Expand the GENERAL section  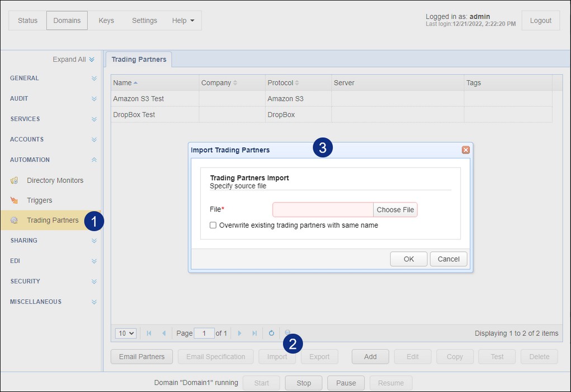94,78
